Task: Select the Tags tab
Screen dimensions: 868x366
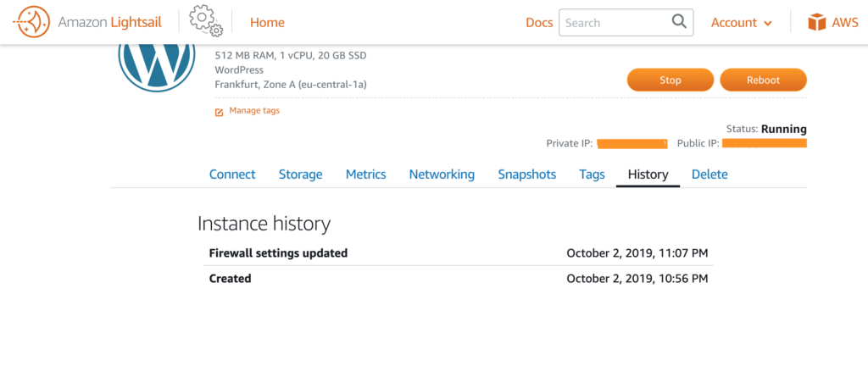Action: [592, 175]
